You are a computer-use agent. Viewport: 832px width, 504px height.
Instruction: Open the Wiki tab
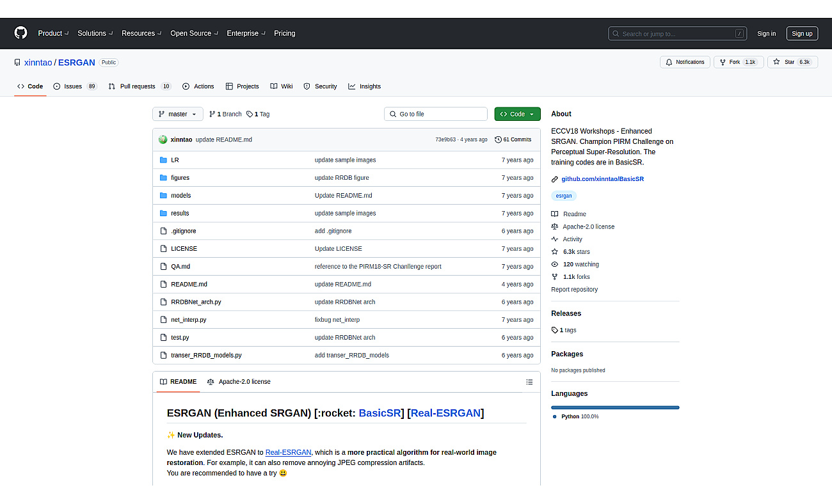pyautogui.click(x=282, y=86)
